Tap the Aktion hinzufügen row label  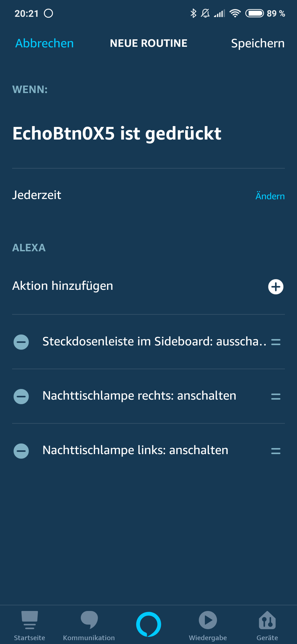pos(63,286)
